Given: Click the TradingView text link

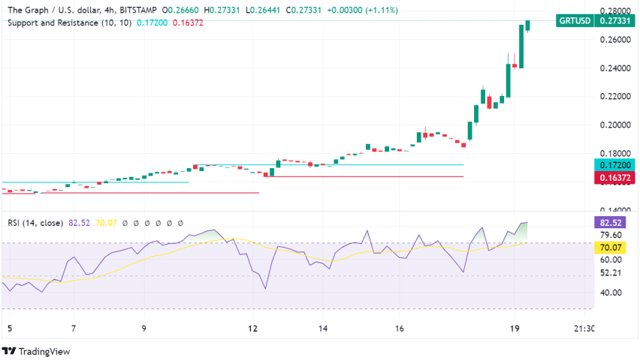Looking at the screenshot, I should (x=44, y=351).
